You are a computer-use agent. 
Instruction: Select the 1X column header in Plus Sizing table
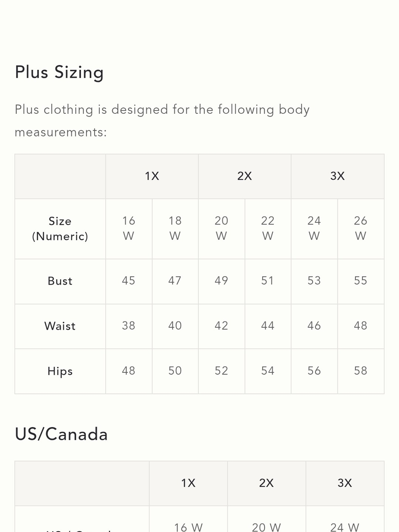pyautogui.click(x=152, y=176)
